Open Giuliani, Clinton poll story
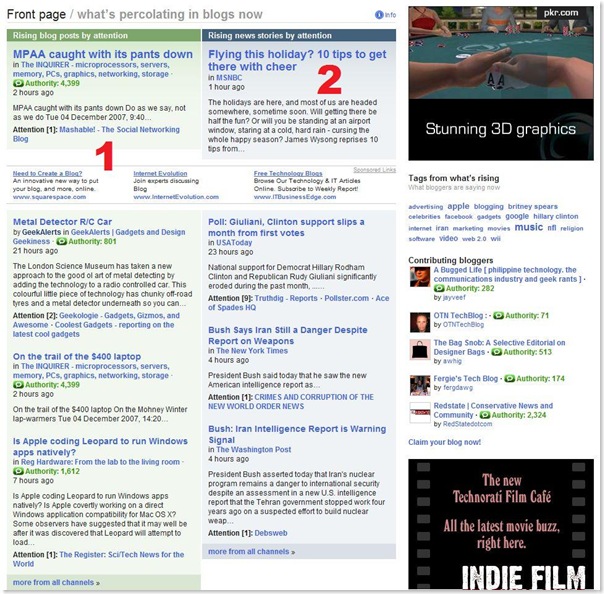604x594 pixels. click(286, 227)
